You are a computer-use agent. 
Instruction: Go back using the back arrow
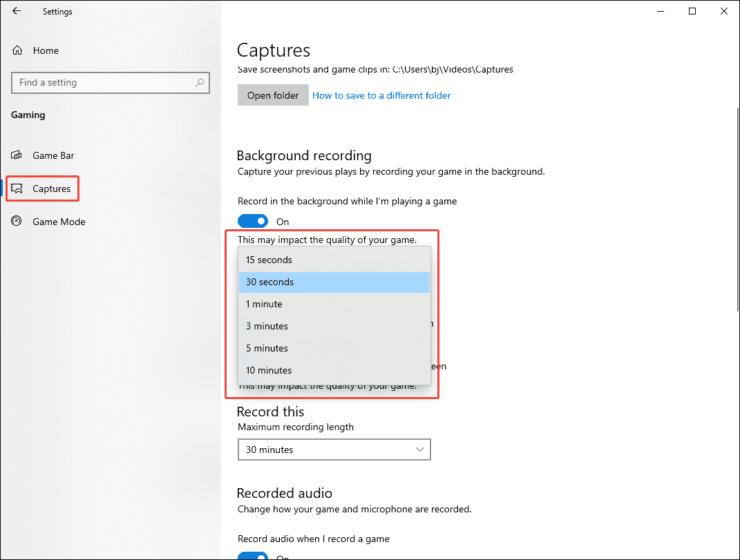(17, 11)
